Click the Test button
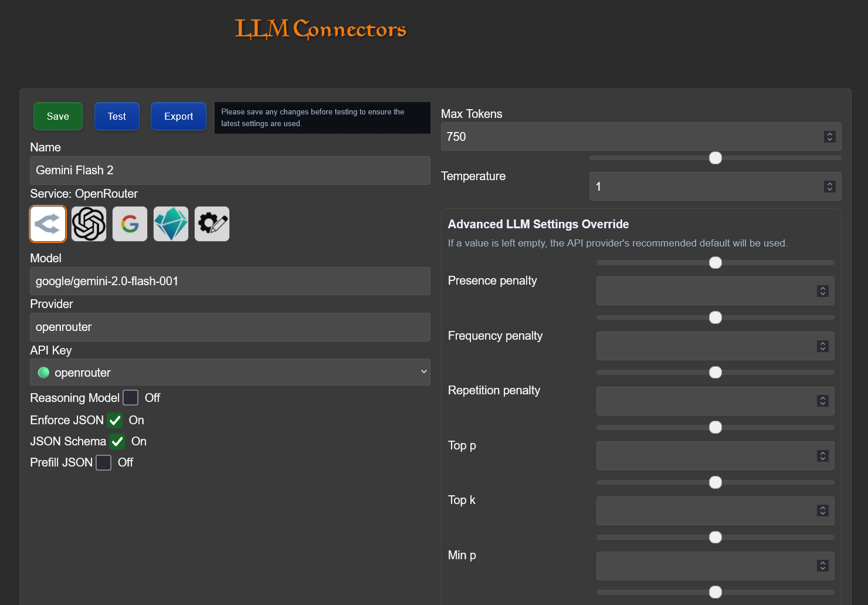This screenshot has height=605, width=868. [x=117, y=116]
